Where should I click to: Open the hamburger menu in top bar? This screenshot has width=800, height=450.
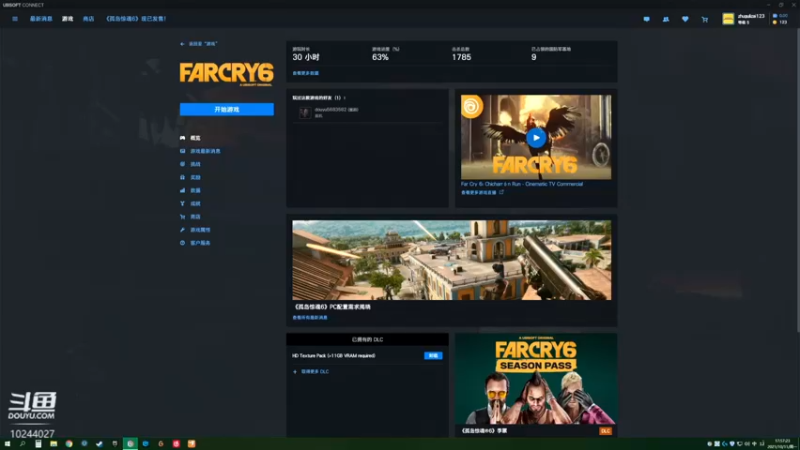click(x=15, y=19)
